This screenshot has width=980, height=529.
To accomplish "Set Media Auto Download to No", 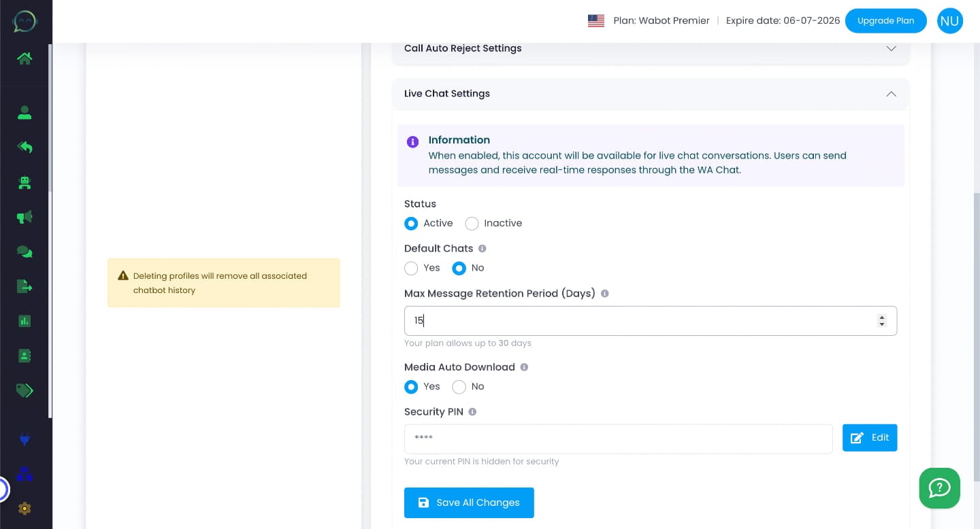I will [459, 386].
